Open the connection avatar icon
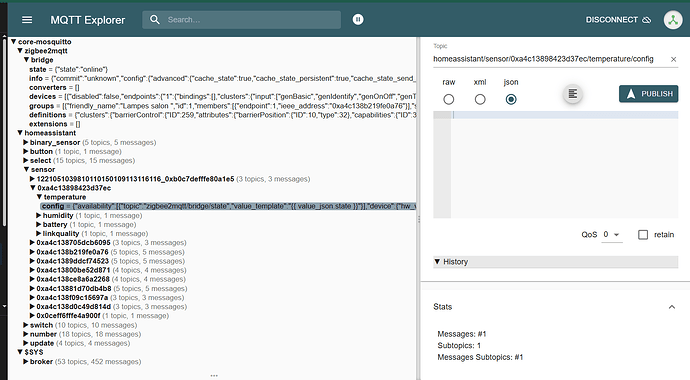Screen dimensions: 690x380 [673, 20]
